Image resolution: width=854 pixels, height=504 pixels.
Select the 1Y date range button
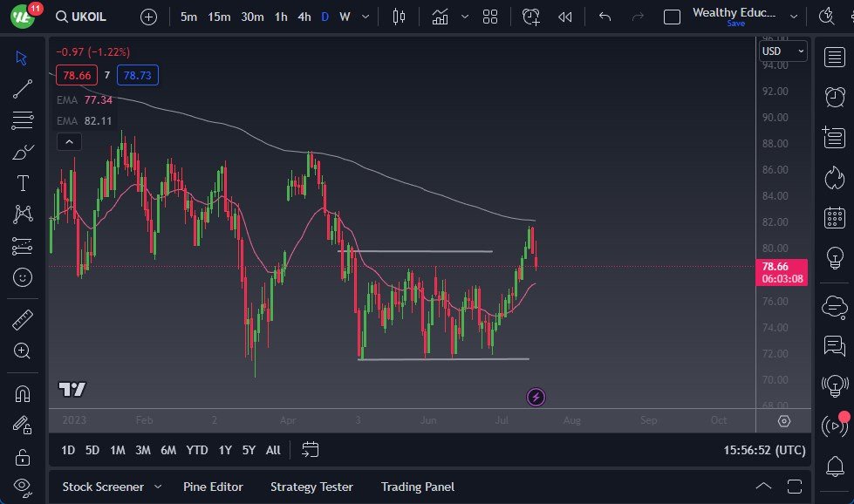[225, 450]
